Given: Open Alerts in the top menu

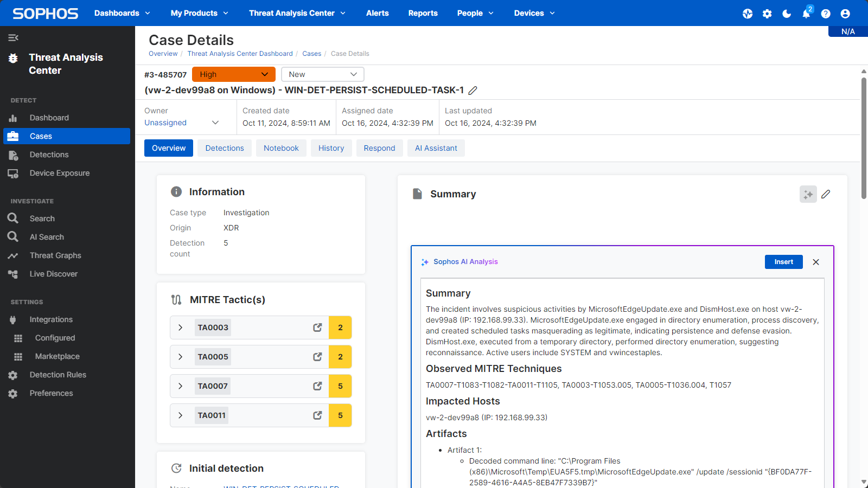Looking at the screenshot, I should click(378, 13).
